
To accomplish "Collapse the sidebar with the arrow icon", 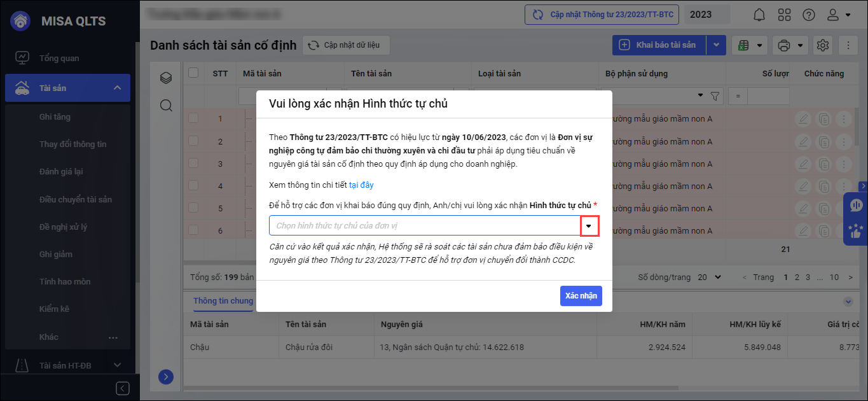I will (123, 388).
